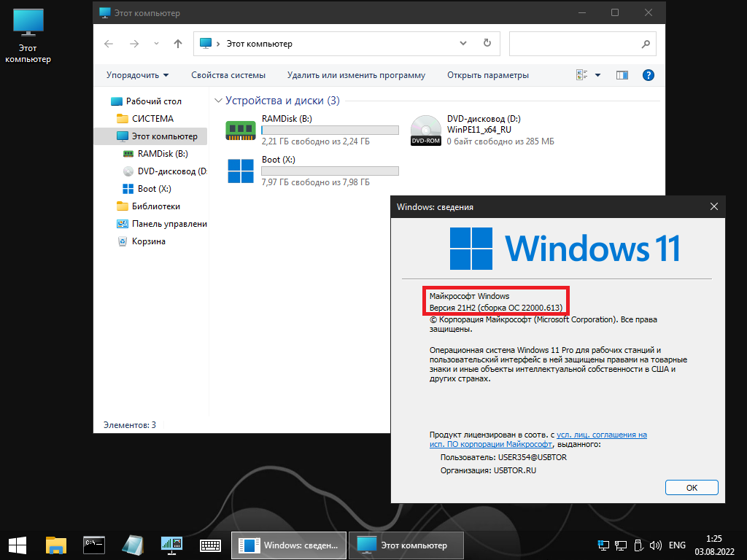
Task: Click RAMDisk (B:) capacity bar
Action: (x=330, y=130)
